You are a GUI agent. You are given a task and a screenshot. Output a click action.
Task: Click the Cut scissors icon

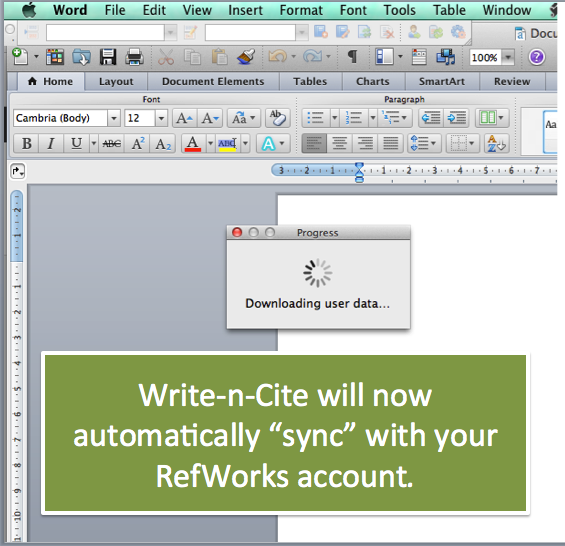[166, 57]
